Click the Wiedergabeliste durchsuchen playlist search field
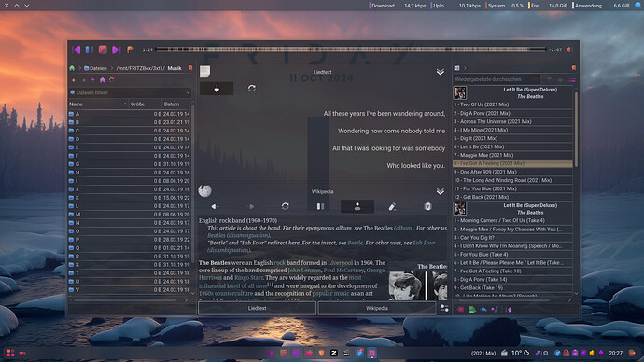This screenshot has height=362, width=644. pos(497,79)
